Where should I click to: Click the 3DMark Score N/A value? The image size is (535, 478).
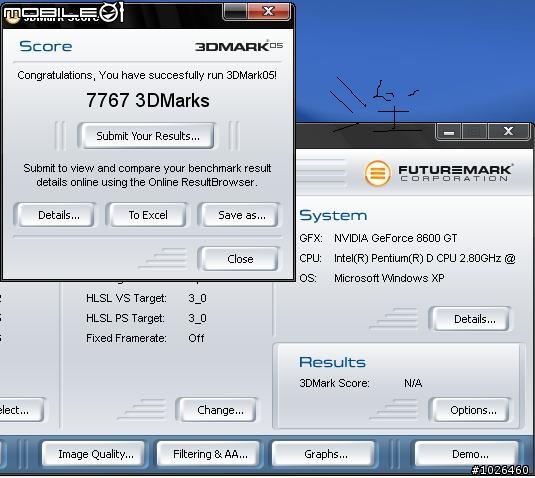pos(413,383)
